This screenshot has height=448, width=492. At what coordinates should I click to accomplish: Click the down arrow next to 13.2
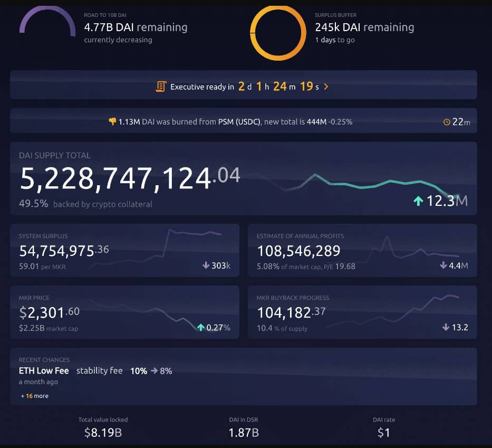pyautogui.click(x=446, y=328)
